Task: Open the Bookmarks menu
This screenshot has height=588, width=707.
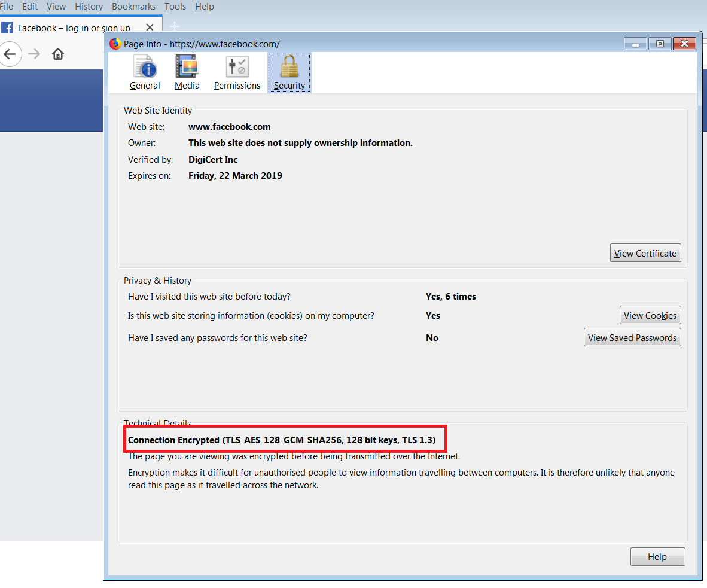Action: click(133, 7)
